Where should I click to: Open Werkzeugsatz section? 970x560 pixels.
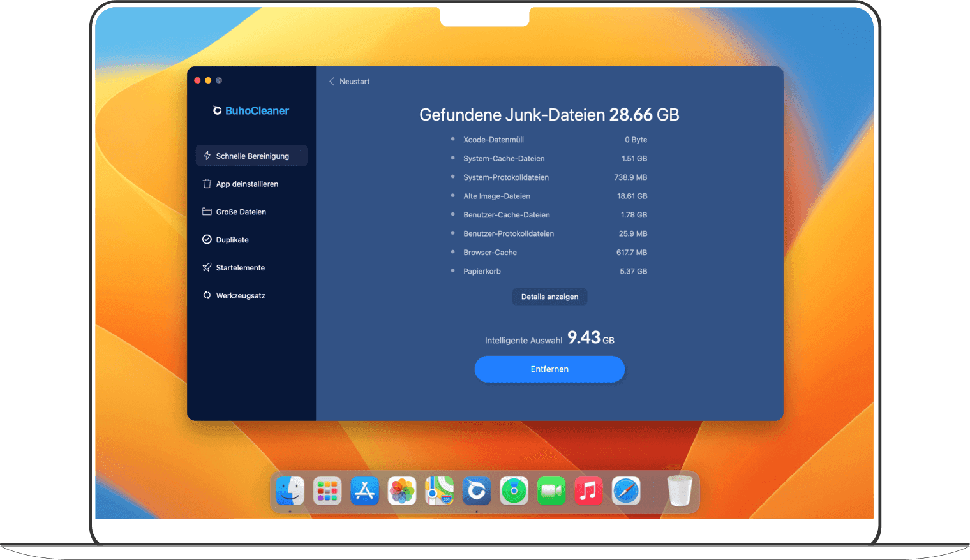pos(251,295)
